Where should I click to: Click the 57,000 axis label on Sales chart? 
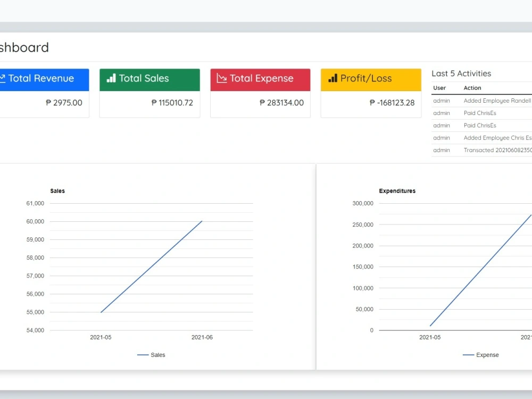(35, 276)
